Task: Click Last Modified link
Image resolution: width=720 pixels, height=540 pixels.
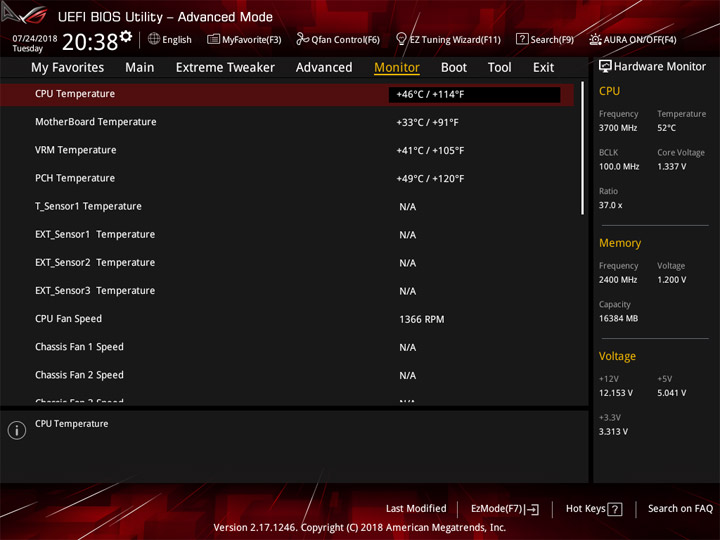Action: tap(416, 509)
